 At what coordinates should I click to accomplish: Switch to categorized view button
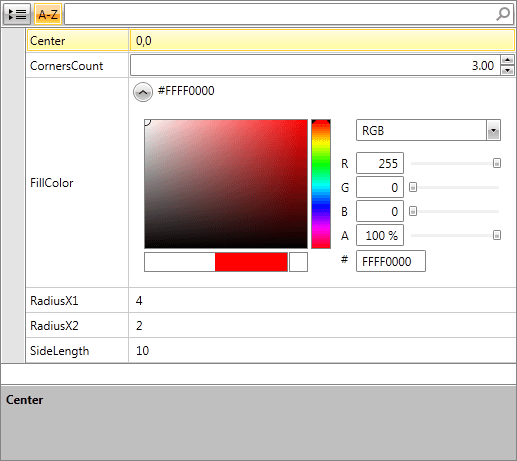point(17,14)
